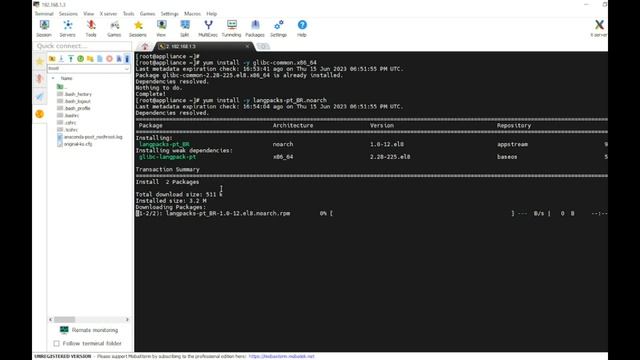Click 'langpacks-pt_BR' green package name
Image resolution: width=640 pixels, height=360 pixels.
tap(164, 144)
